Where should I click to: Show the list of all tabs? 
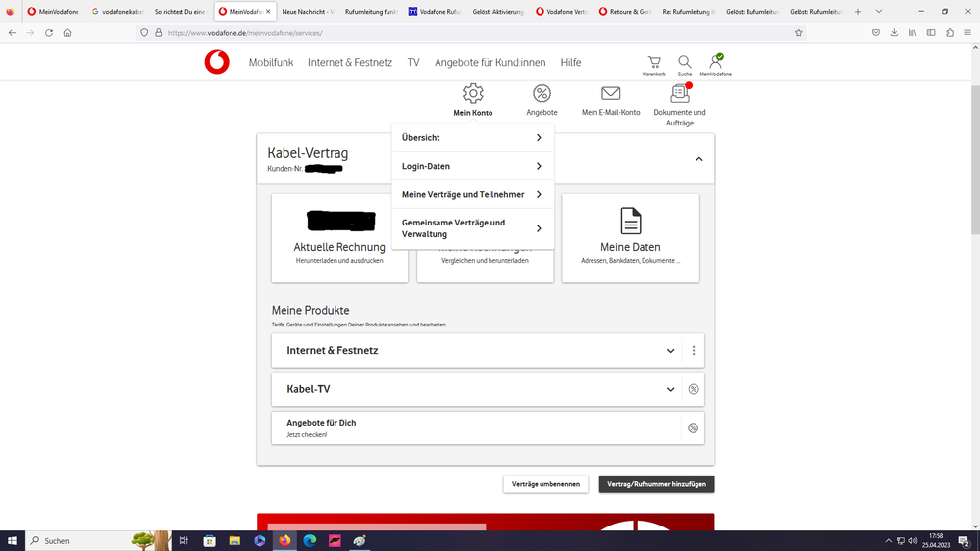coord(879,11)
